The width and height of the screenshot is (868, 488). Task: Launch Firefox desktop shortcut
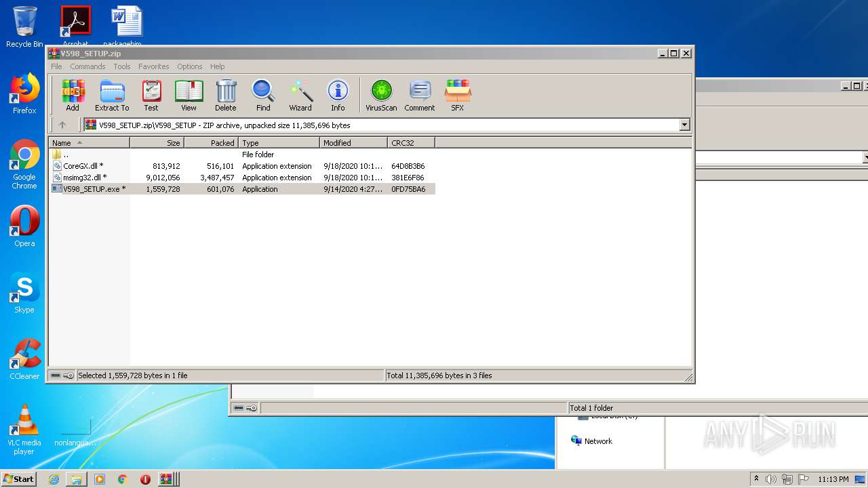(x=24, y=94)
